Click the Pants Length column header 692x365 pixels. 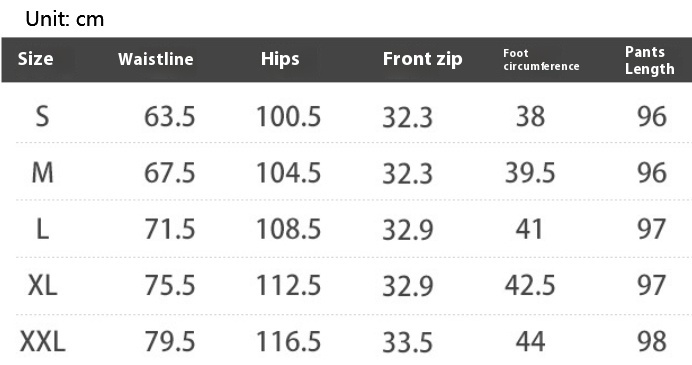(650, 60)
